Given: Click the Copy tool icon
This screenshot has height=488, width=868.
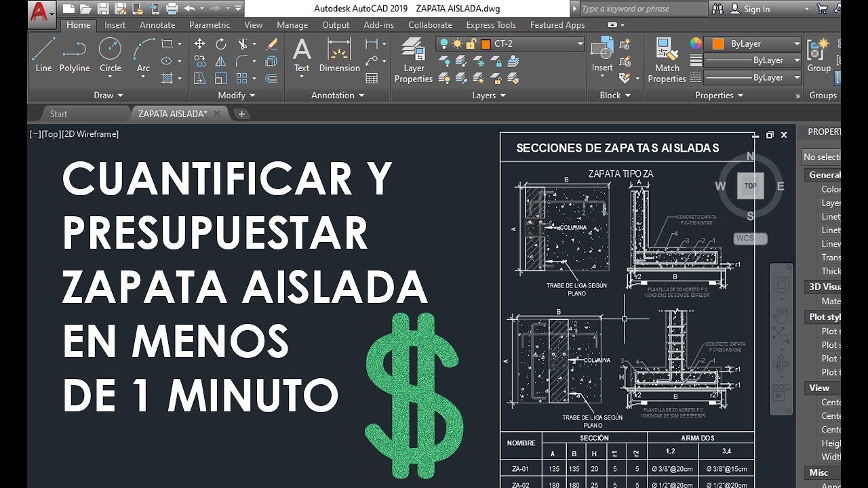Looking at the screenshot, I should click(x=199, y=61).
